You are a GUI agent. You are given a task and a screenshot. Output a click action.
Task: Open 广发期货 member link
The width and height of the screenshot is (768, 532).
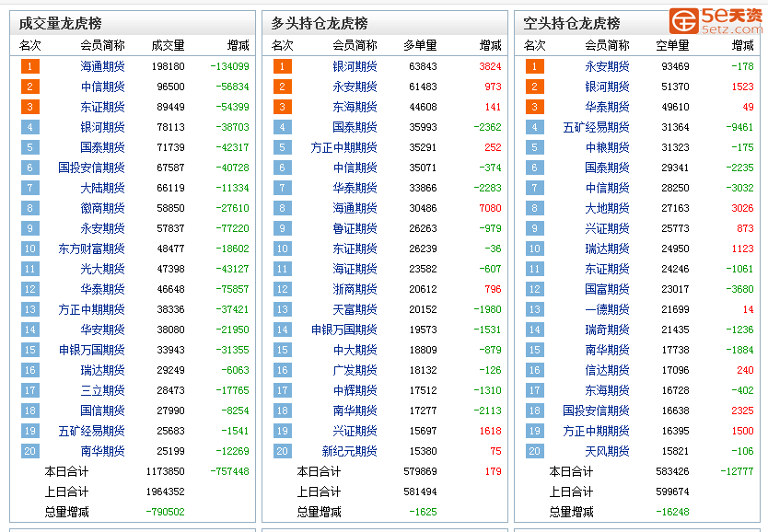(355, 371)
